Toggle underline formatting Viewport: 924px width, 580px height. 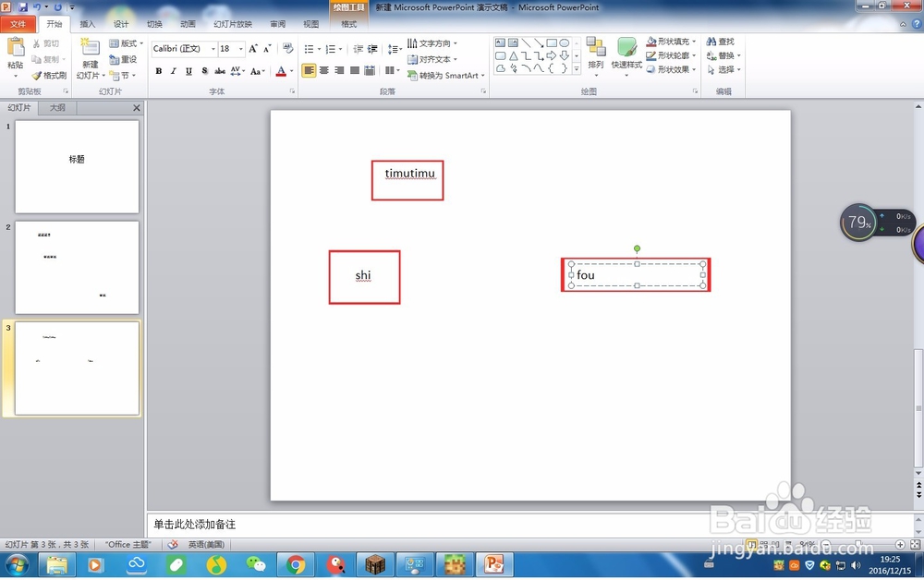click(188, 70)
